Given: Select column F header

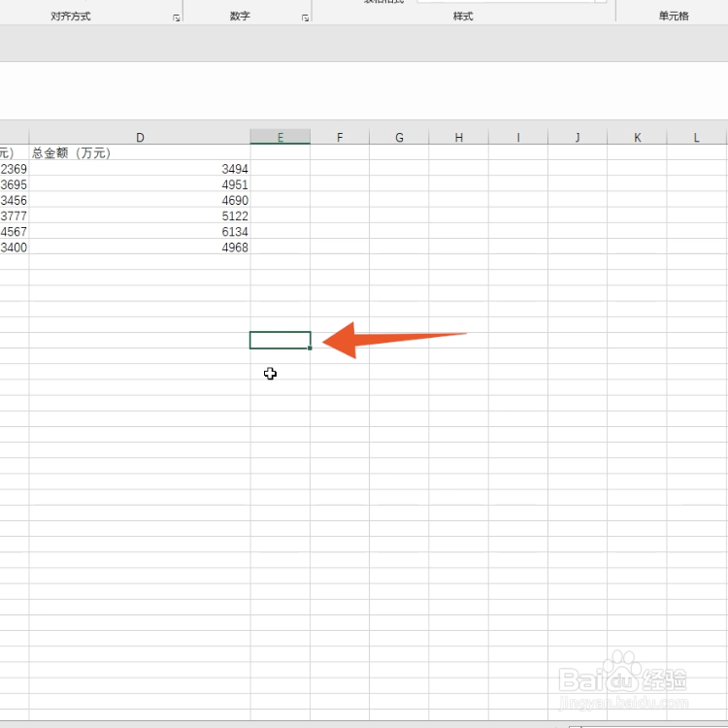Looking at the screenshot, I should tap(340, 137).
